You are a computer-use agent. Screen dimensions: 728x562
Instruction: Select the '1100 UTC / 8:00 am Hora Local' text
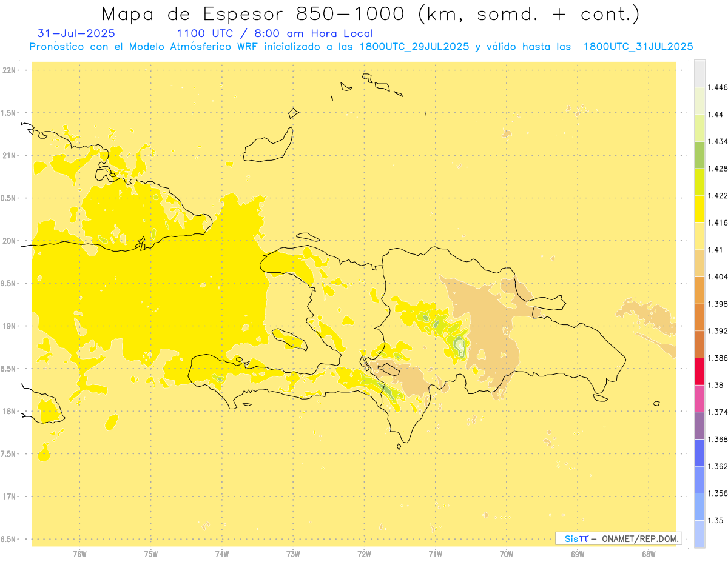pyautogui.click(x=274, y=33)
